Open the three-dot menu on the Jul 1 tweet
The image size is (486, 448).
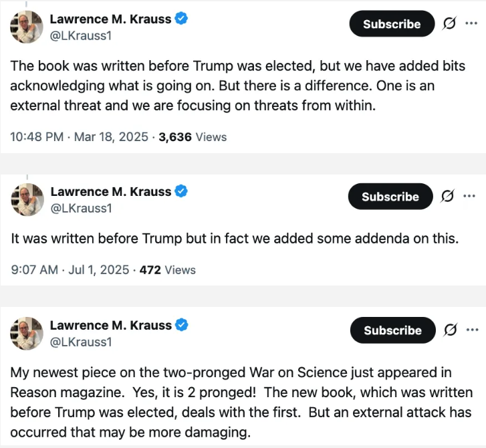coord(471,196)
